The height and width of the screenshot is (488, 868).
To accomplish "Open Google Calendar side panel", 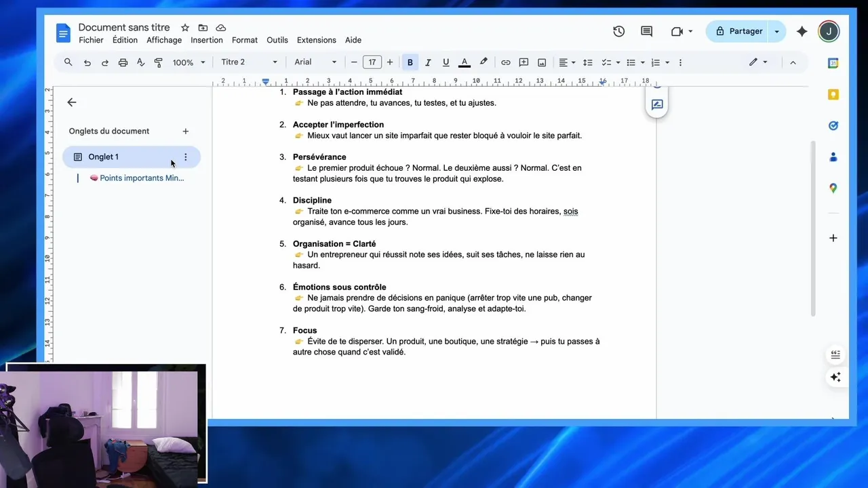I will tap(833, 63).
